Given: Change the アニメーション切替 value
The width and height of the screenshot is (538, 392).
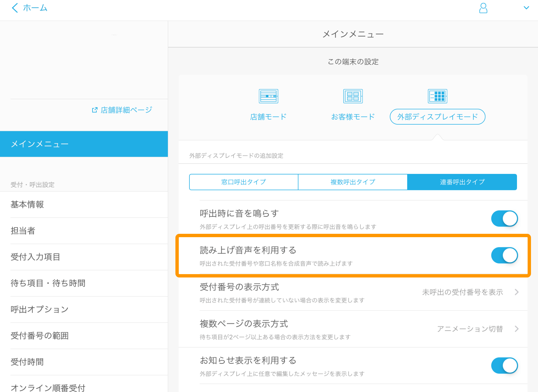Looking at the screenshot, I should pyautogui.click(x=470, y=329).
